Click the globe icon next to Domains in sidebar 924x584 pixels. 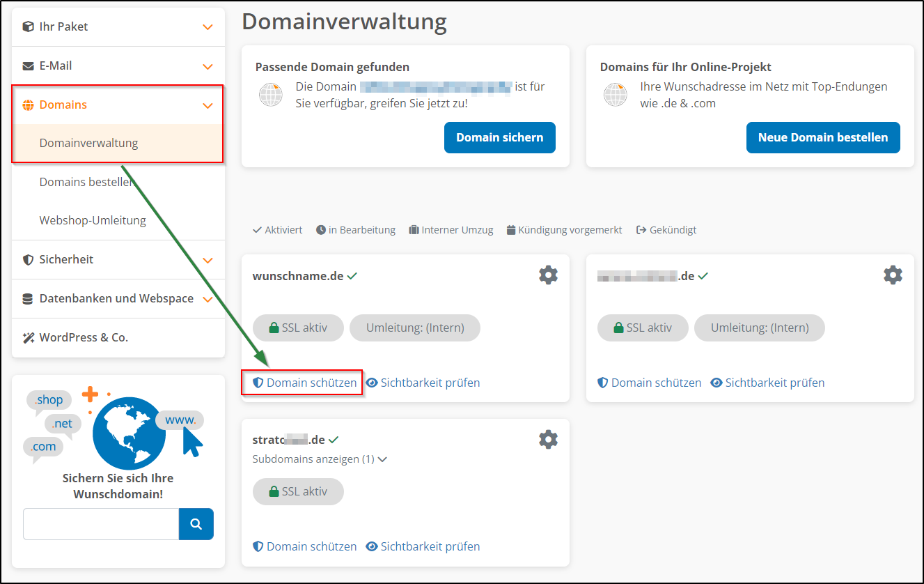pos(28,105)
